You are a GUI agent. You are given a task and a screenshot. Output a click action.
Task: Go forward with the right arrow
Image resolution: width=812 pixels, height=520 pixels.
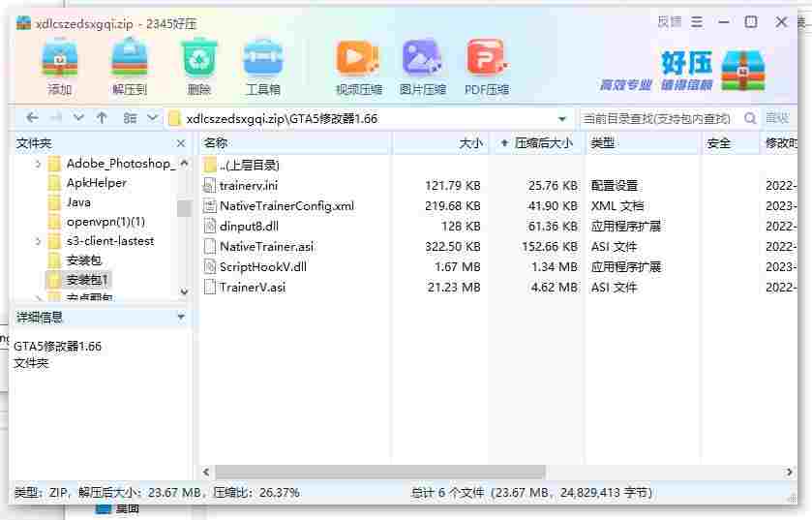click(x=56, y=118)
